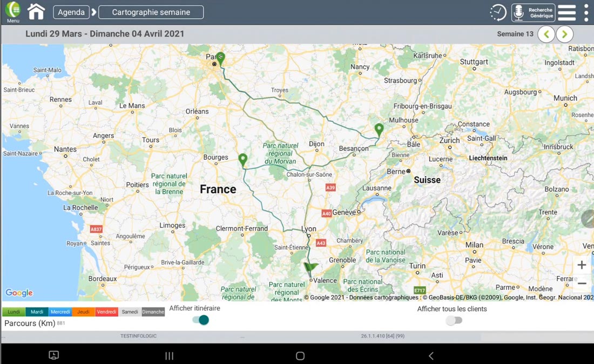Open the Agenda breadcrumb
This screenshot has width=594, height=364.
[x=71, y=12]
